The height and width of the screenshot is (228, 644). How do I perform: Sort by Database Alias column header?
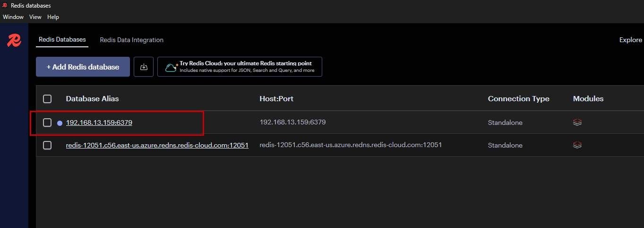tap(92, 99)
